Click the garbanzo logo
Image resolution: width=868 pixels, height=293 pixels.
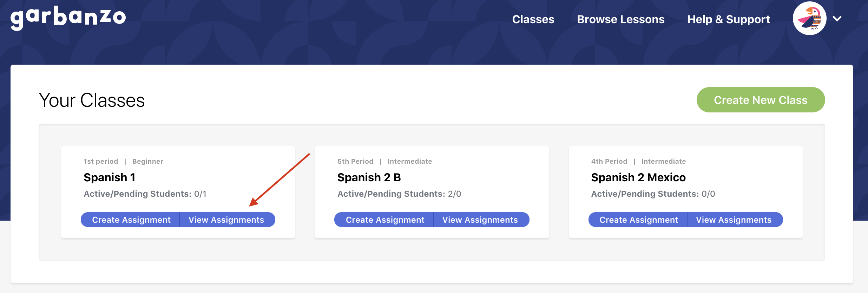tap(68, 18)
